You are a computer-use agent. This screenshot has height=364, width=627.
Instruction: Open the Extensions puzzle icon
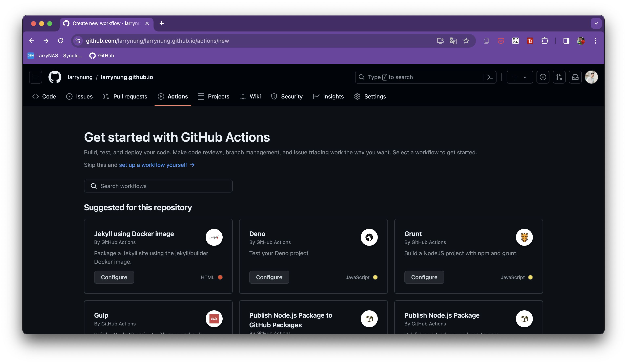(x=545, y=41)
